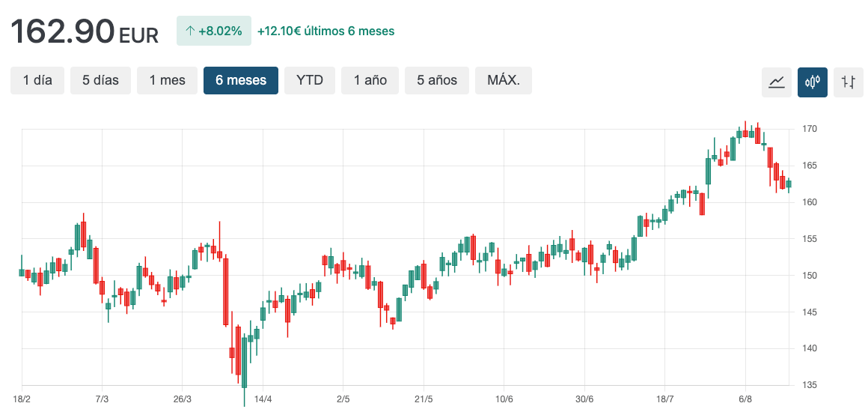This screenshot has width=868, height=418.
Task: Click the 26/3 date axis label
Action: pyautogui.click(x=182, y=400)
